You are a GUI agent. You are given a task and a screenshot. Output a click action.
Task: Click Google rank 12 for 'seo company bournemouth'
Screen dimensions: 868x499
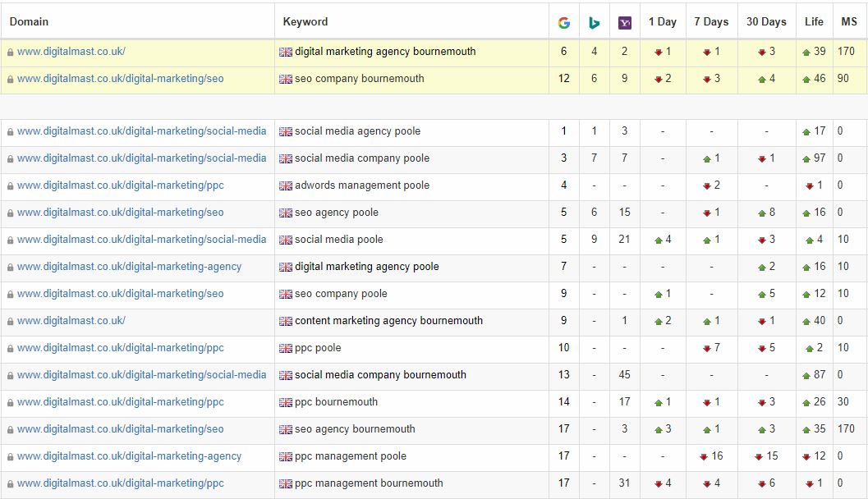564,79
